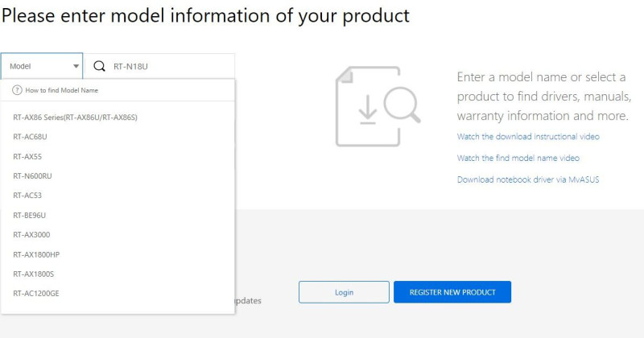Click the RT-N18U search field

point(159,66)
